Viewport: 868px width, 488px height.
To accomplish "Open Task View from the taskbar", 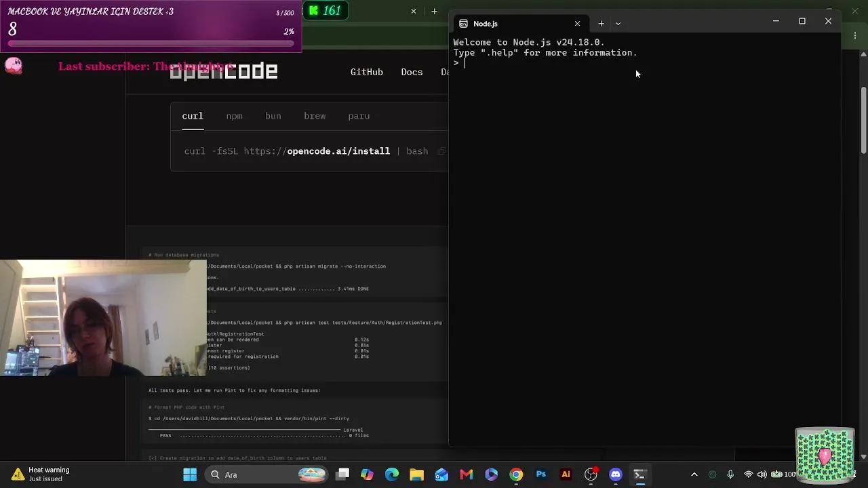I will [342, 474].
